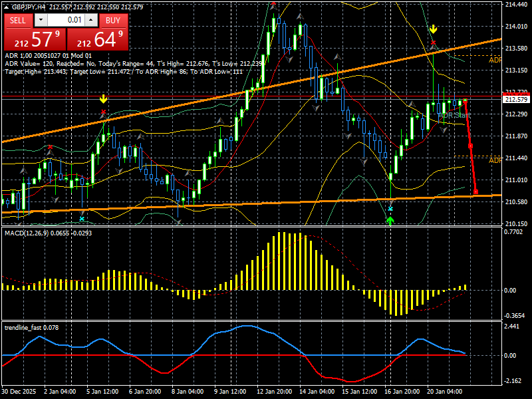Click the 6 Jan 20:00 time label
This screenshot has width=532, height=399.
tap(145, 392)
